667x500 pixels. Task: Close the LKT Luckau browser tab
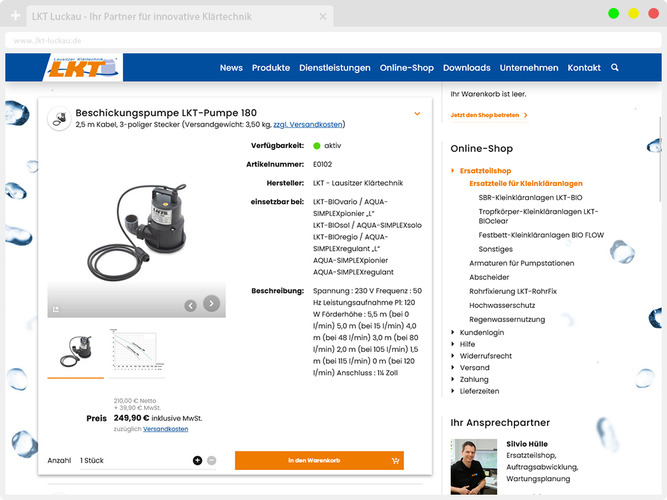(323, 17)
